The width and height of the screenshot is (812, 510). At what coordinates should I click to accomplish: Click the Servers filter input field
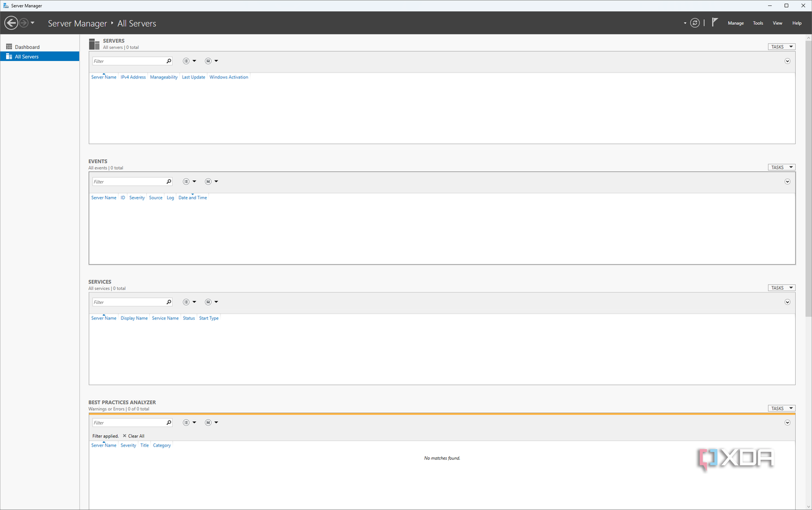pos(129,61)
